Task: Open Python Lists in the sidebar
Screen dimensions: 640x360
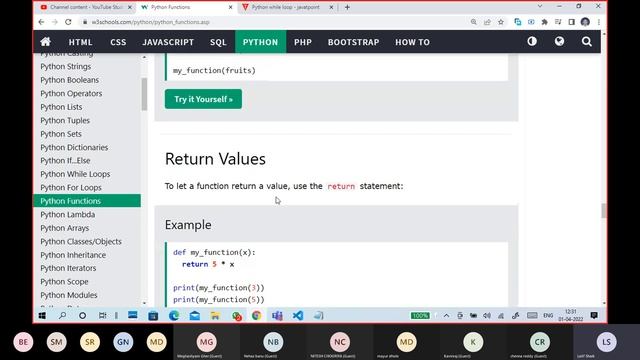Action: (x=61, y=107)
